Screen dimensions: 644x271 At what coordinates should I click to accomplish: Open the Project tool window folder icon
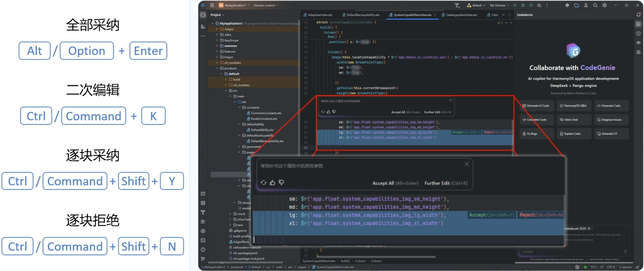tap(203, 15)
